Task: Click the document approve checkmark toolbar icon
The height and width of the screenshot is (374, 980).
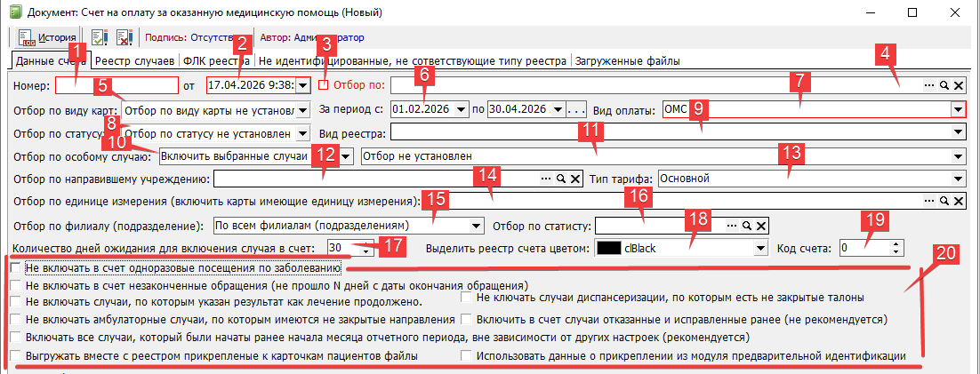Action: pyautogui.click(x=100, y=38)
